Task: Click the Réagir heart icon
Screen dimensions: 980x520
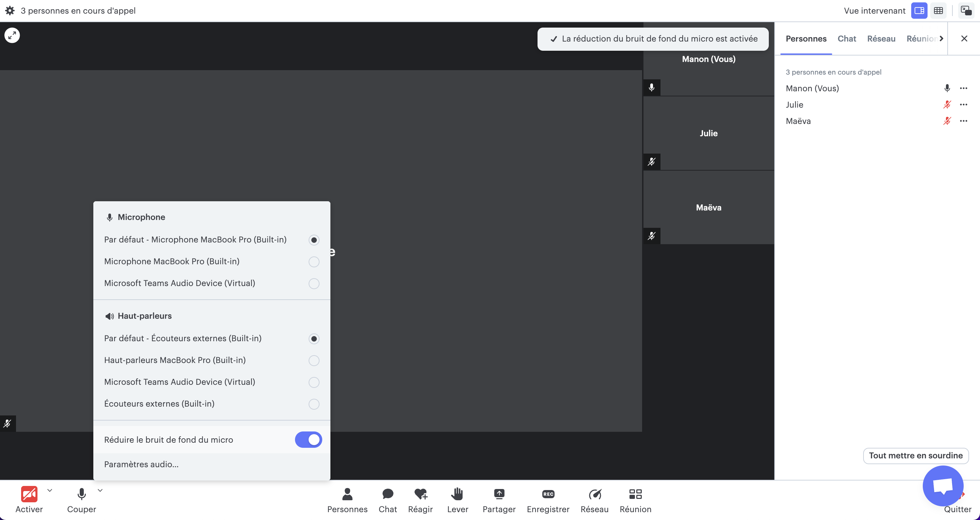Action: (420, 494)
